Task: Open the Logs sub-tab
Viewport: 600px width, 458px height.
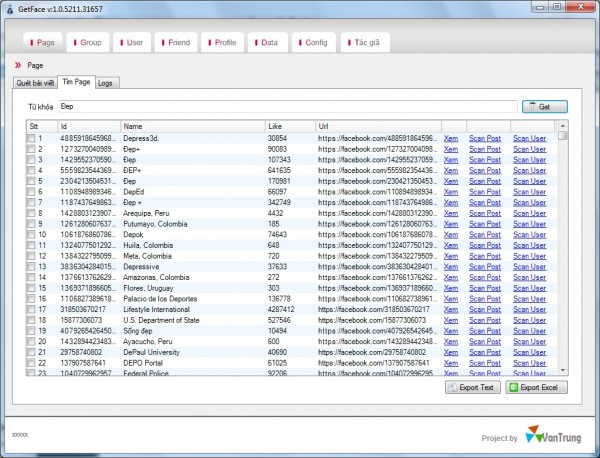Action: click(105, 82)
